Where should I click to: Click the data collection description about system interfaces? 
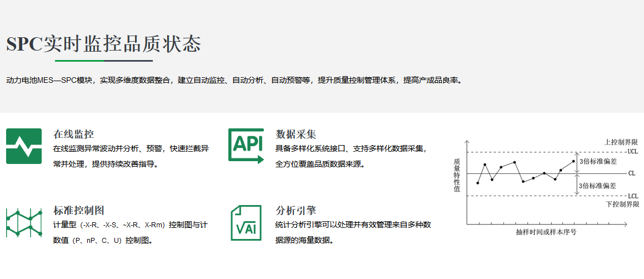coord(351,156)
